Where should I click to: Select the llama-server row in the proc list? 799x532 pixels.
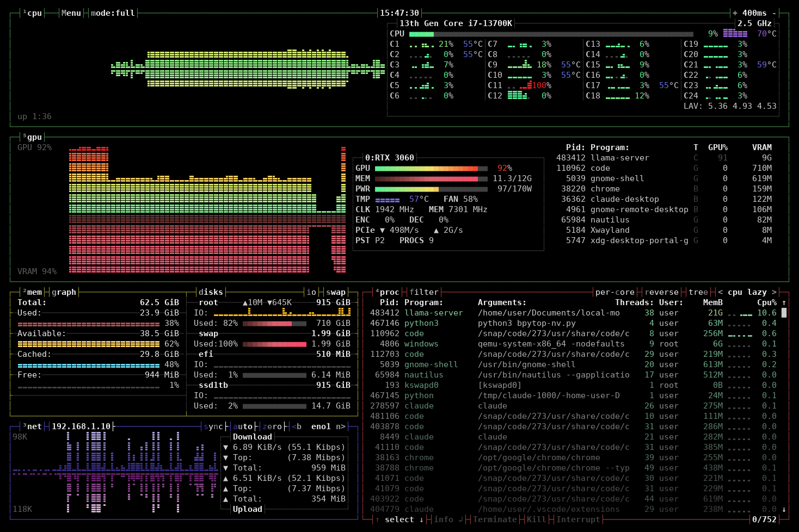(573, 313)
